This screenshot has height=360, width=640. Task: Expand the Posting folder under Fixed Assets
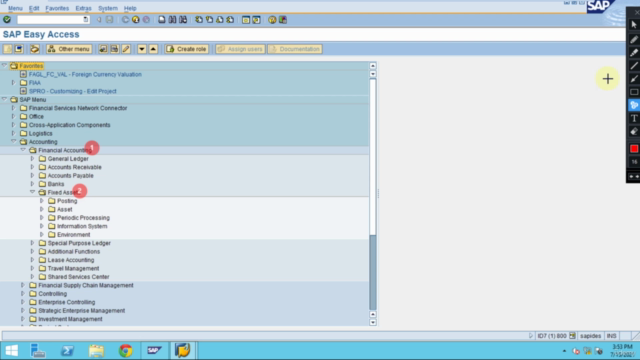point(42,200)
